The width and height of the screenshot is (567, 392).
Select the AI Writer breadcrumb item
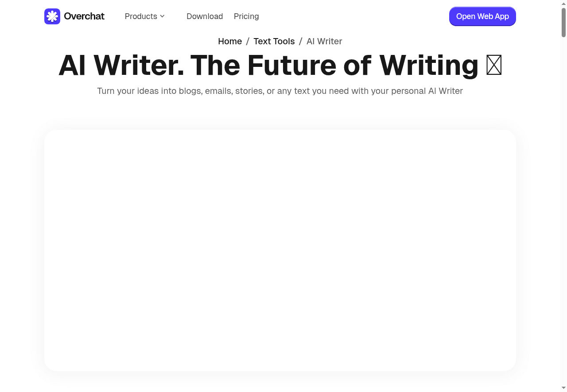[x=324, y=41]
